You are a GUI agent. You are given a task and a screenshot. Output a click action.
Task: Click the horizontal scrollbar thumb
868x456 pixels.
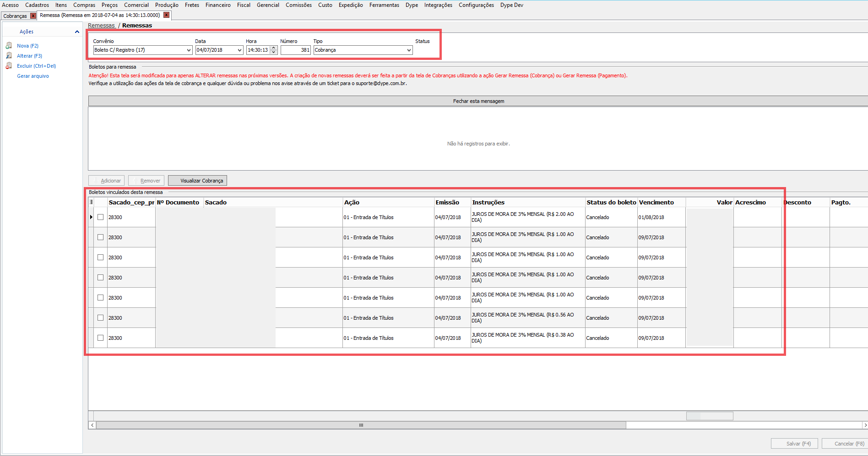[x=361, y=425]
